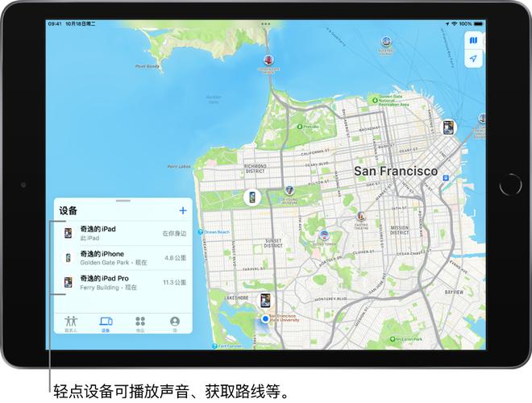Tap the Point Bonita map label
The height and width of the screenshot is (403, 532).
pos(148,66)
